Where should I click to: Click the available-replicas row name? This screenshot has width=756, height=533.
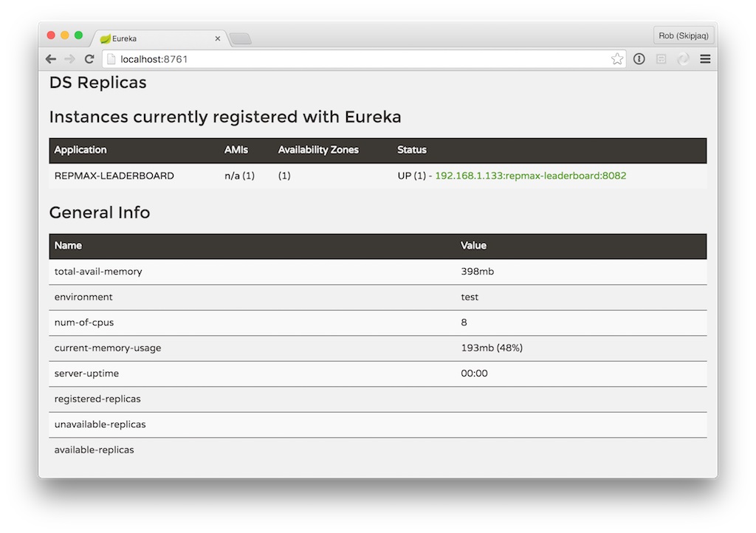[94, 450]
